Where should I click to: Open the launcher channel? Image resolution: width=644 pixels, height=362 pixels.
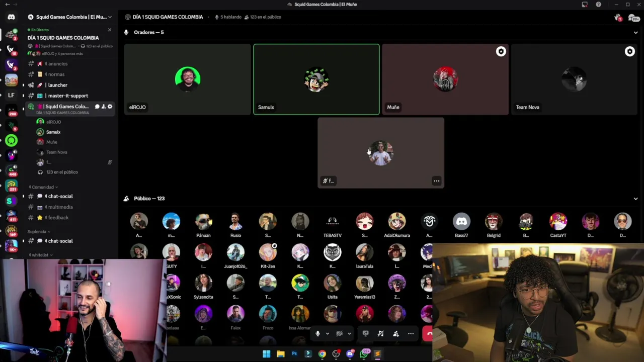(x=70, y=85)
